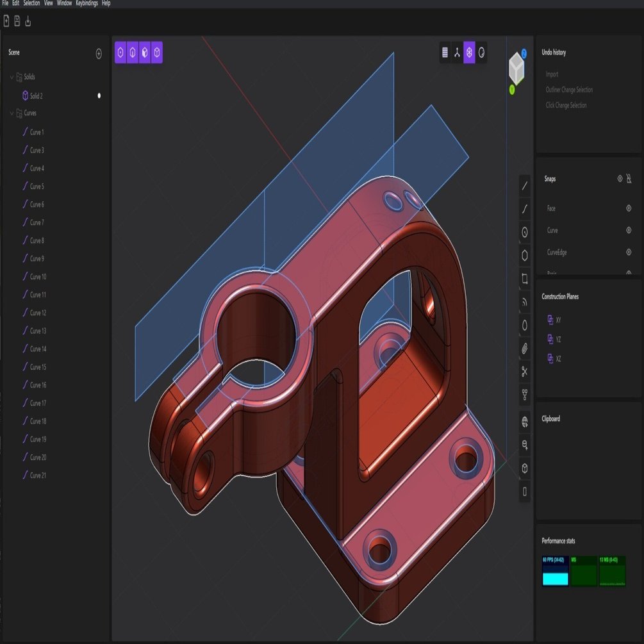Click the save file icon
Viewport: 644px width, 644px height.
(17, 21)
